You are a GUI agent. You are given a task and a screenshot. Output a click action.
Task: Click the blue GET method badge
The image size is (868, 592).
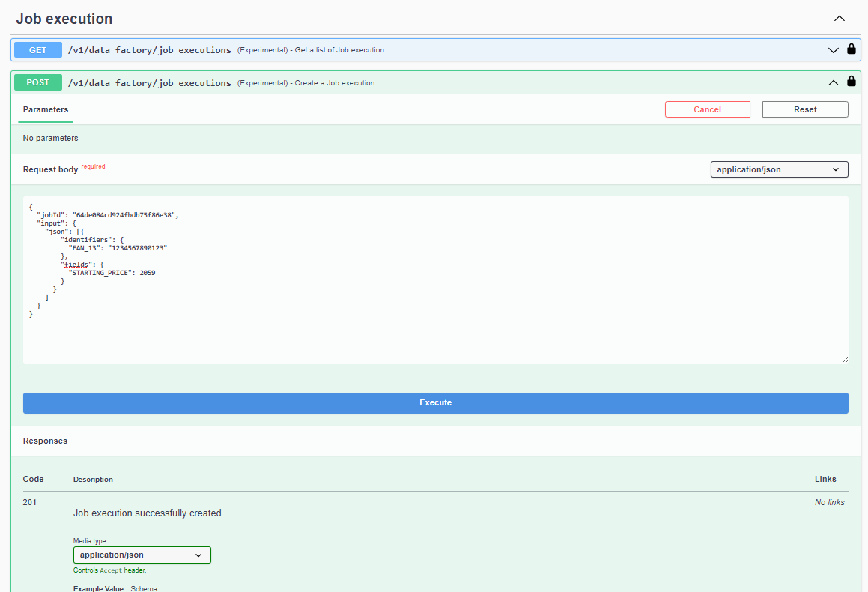point(38,50)
